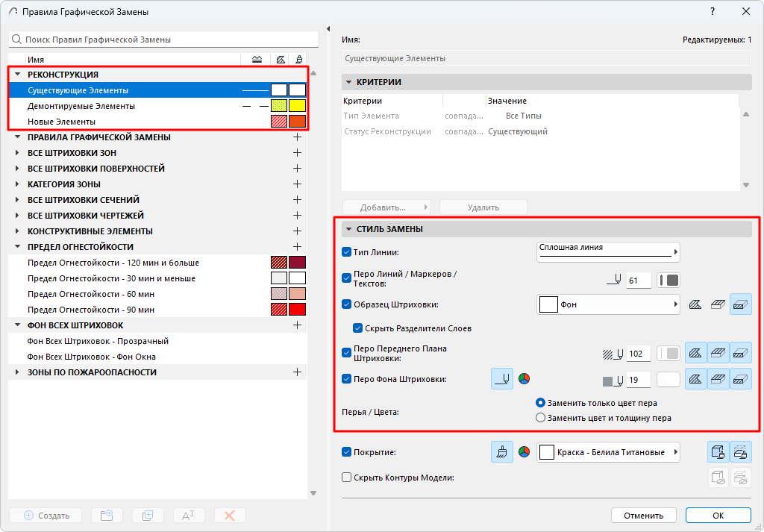The width and height of the screenshot is (764, 532).
Task: Select Фон Всех Штриховок - Фон Окна
Action: click(158, 357)
